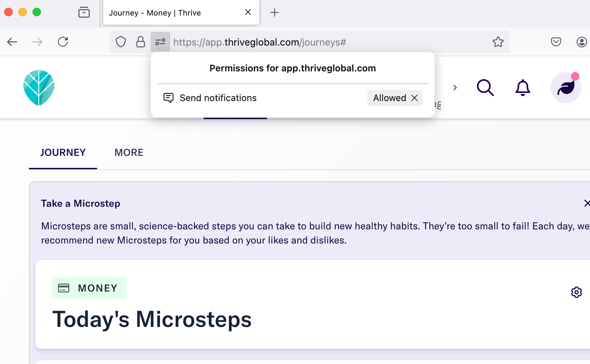
Task: Click the site security padlock icon
Action: pyautogui.click(x=141, y=42)
